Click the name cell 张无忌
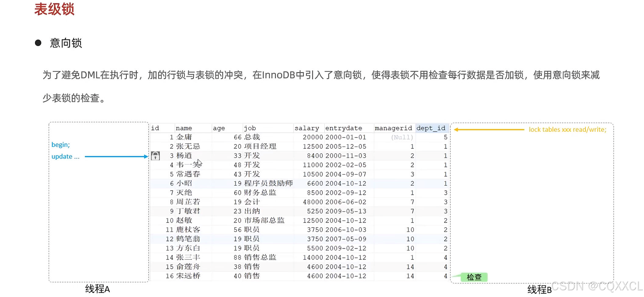 coord(188,146)
